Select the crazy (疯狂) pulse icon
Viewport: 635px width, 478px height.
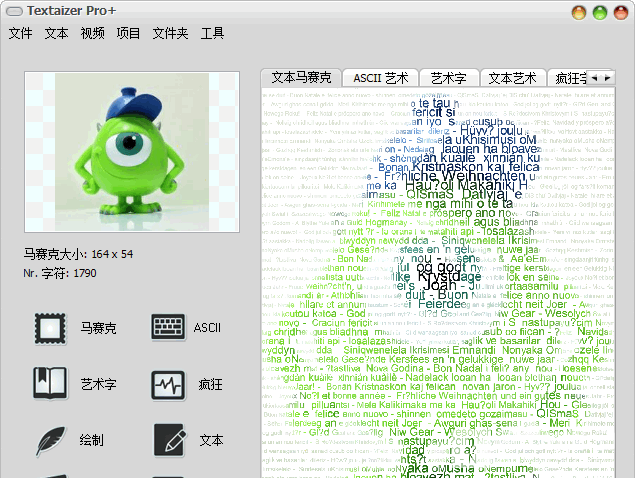coord(168,385)
